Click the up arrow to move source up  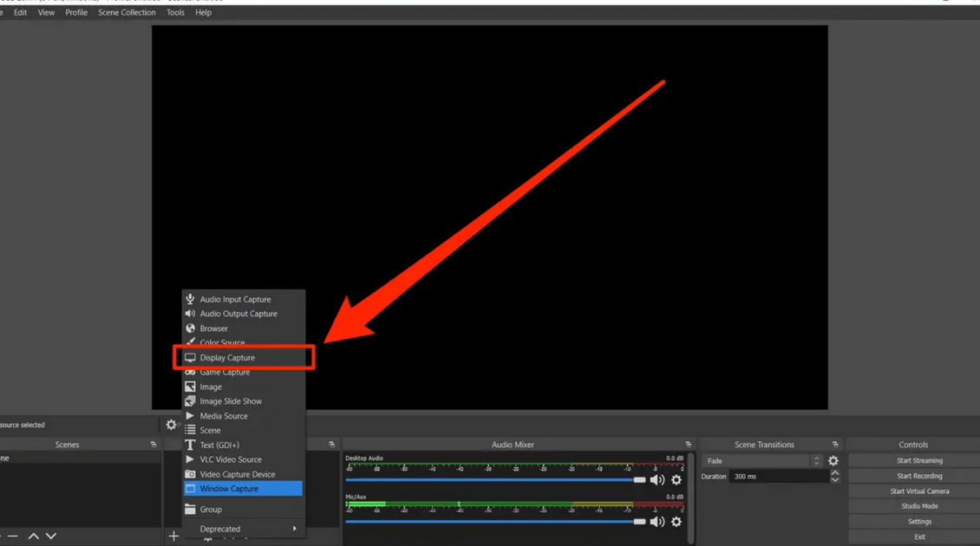tap(35, 536)
